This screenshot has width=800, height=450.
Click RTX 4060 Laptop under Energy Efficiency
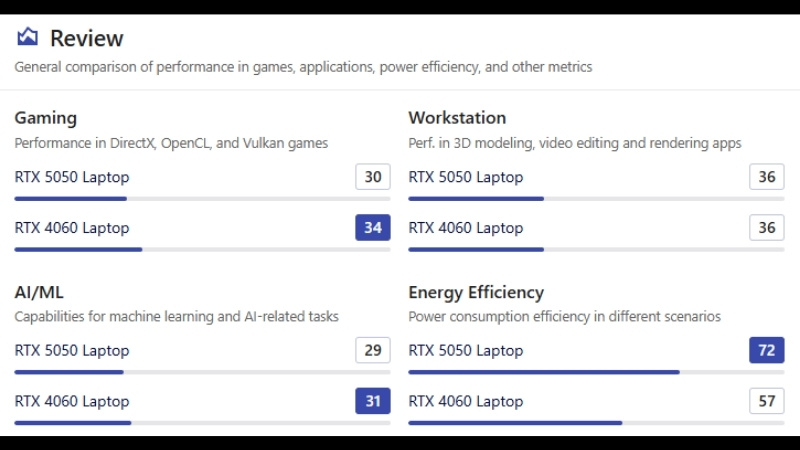(x=466, y=401)
